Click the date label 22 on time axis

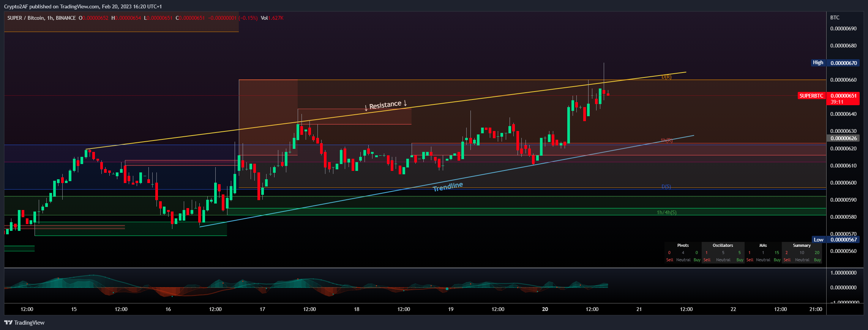pos(733,309)
